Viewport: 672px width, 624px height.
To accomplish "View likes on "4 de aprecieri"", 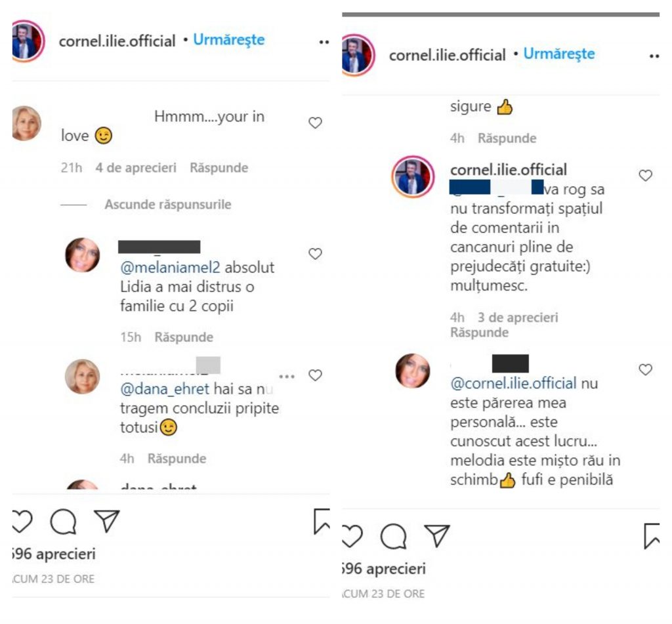I will pos(136,168).
